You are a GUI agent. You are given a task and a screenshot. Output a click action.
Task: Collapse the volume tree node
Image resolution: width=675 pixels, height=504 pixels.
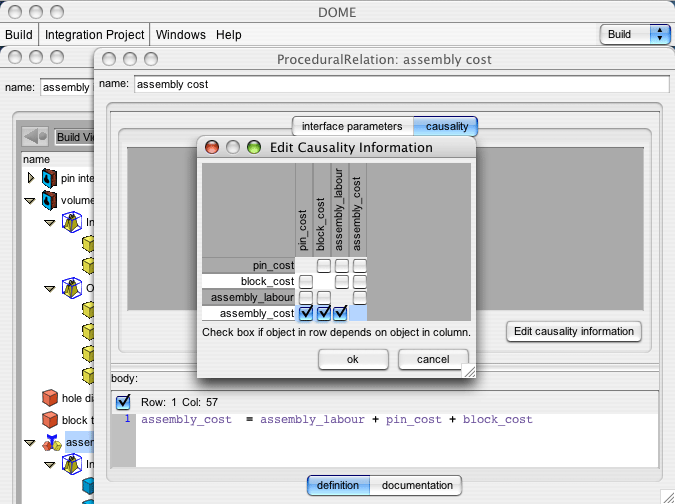click(x=30, y=201)
